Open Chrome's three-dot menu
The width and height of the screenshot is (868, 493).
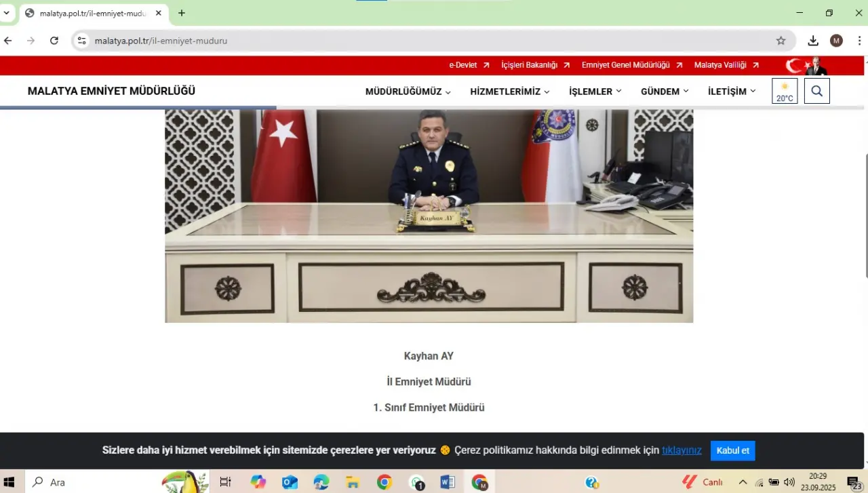pyautogui.click(x=859, y=41)
